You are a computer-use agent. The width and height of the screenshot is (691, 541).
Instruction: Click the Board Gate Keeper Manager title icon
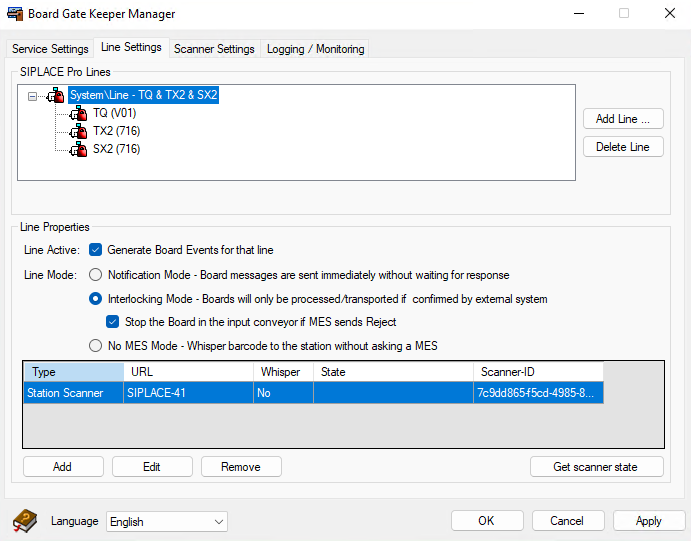(x=15, y=14)
